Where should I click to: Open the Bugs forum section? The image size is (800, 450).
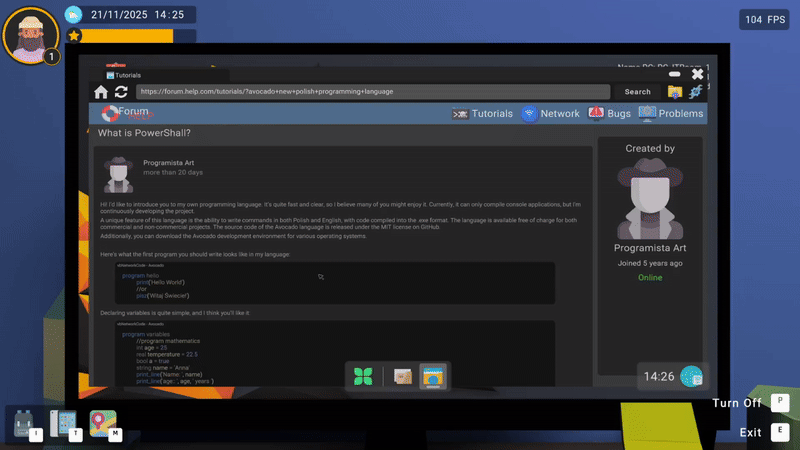(x=619, y=114)
